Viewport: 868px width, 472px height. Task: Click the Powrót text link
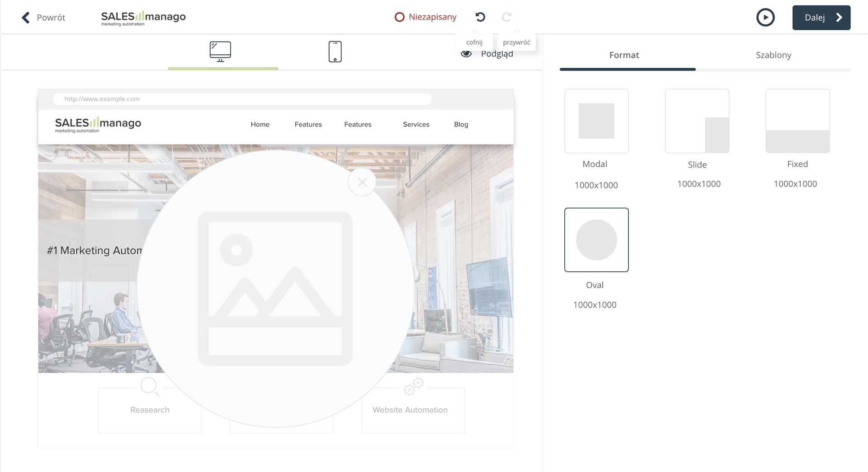click(51, 18)
